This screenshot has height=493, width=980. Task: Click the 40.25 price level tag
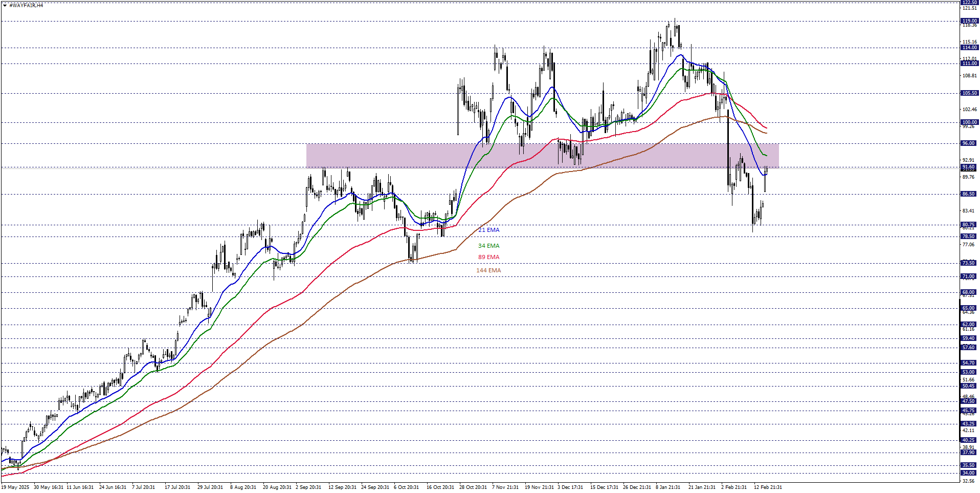coord(969,440)
